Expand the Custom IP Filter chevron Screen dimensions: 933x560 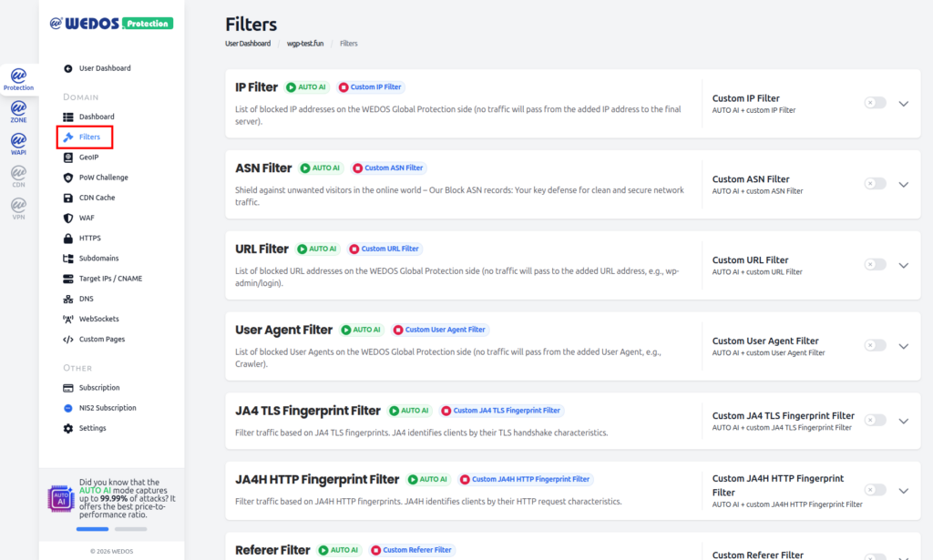pos(903,104)
